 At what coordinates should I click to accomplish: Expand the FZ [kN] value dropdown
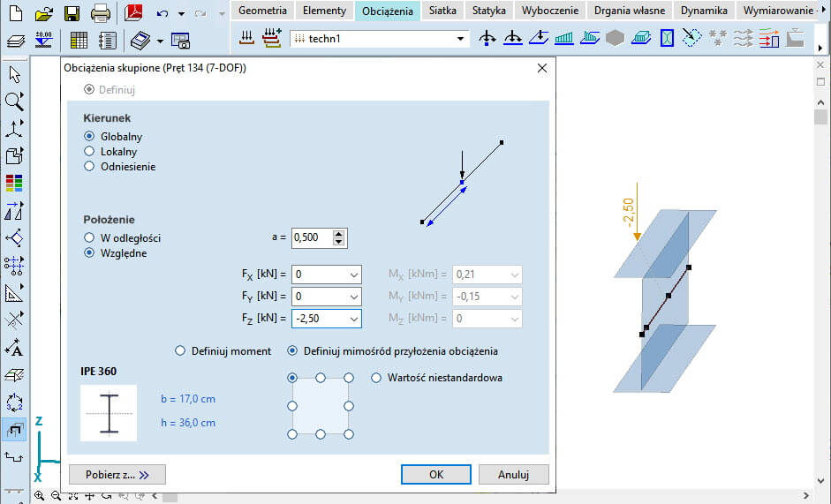tap(354, 319)
